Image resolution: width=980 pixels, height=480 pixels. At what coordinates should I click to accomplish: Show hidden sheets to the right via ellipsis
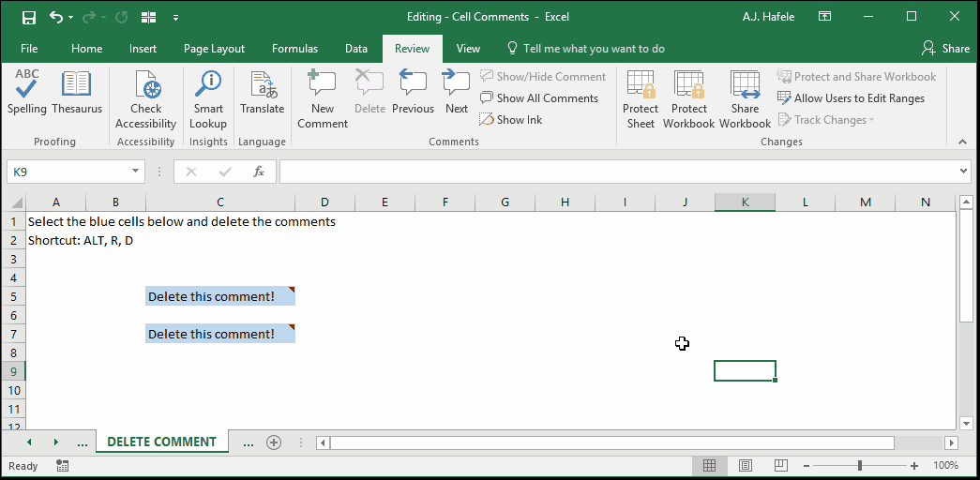pos(249,442)
